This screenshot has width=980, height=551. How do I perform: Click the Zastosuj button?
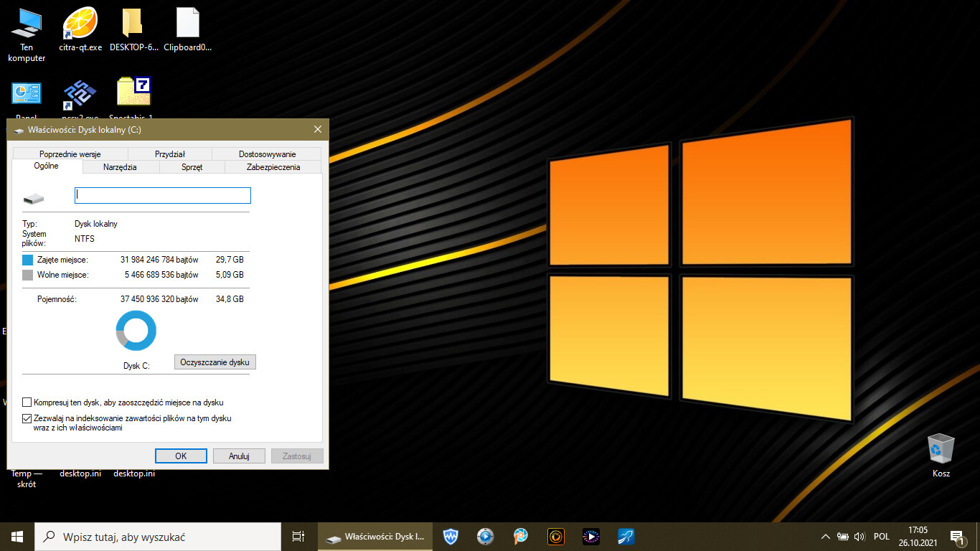pyautogui.click(x=297, y=456)
